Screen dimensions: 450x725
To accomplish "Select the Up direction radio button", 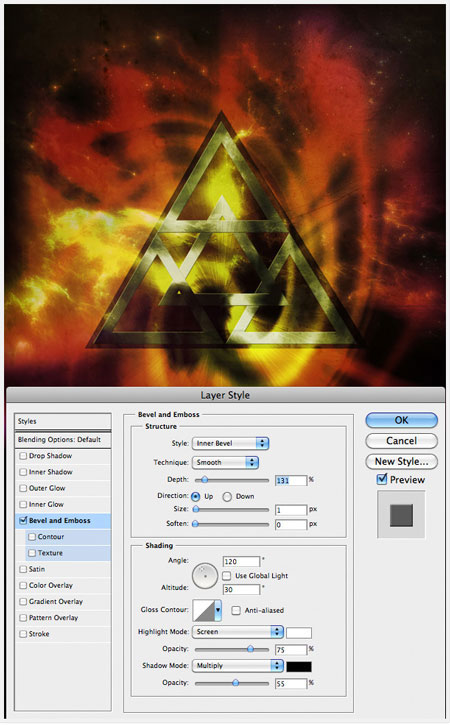I will point(196,497).
